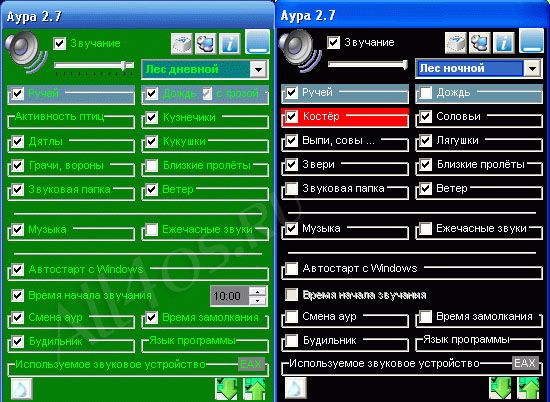Click the blue minimize button in the black window
This screenshot has height=402, width=550.
click(x=531, y=41)
